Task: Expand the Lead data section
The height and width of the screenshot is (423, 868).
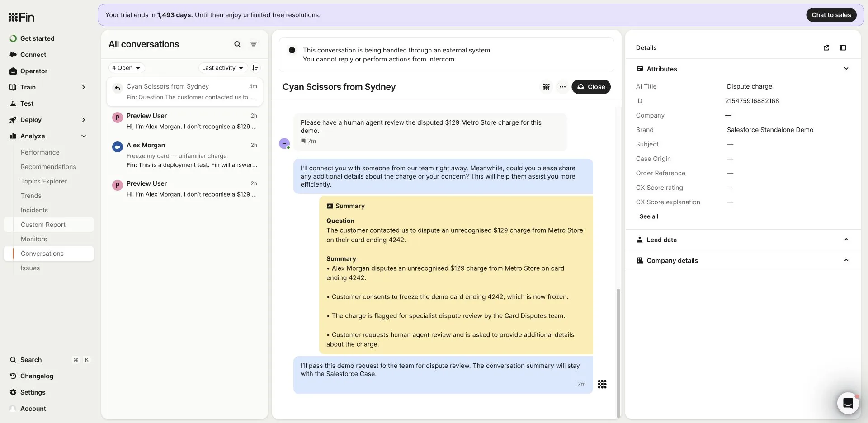Action: [846, 240]
